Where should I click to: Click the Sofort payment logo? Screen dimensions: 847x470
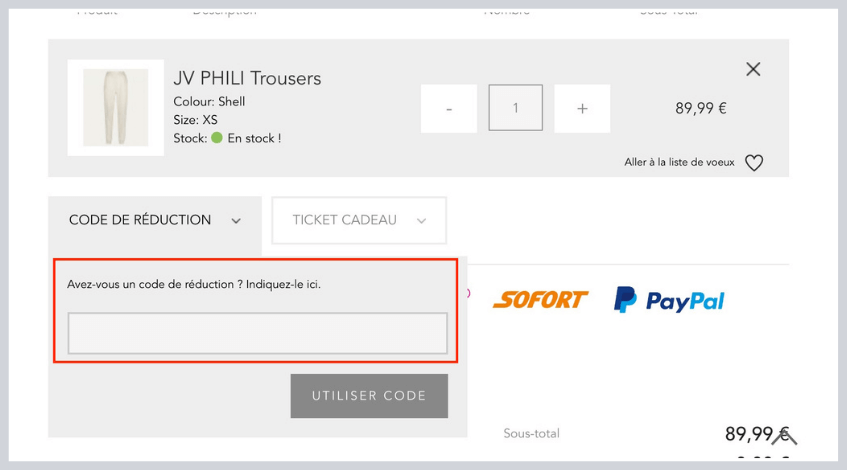(x=540, y=300)
